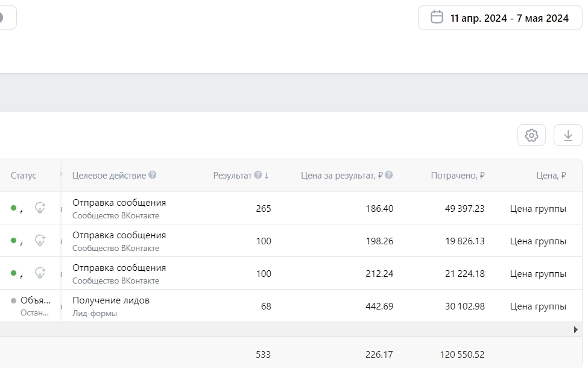
Task: Click the scroll-right arrow under the table
Action: [x=575, y=329]
